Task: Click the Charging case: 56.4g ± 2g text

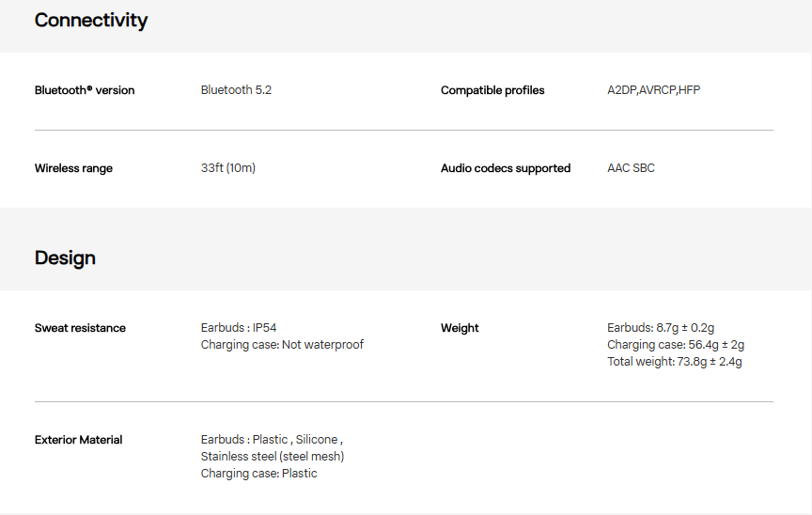Action: (x=664, y=345)
